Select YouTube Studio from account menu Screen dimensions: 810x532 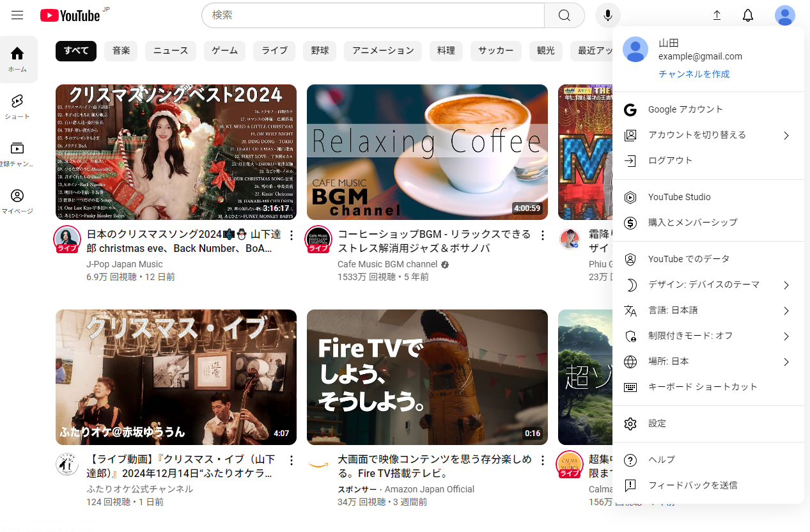(679, 197)
